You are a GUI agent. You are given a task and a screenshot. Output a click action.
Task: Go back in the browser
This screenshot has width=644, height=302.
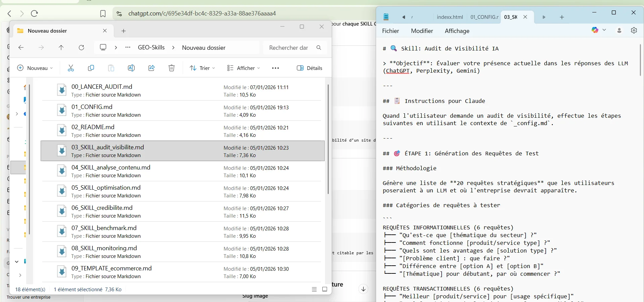coord(9,13)
